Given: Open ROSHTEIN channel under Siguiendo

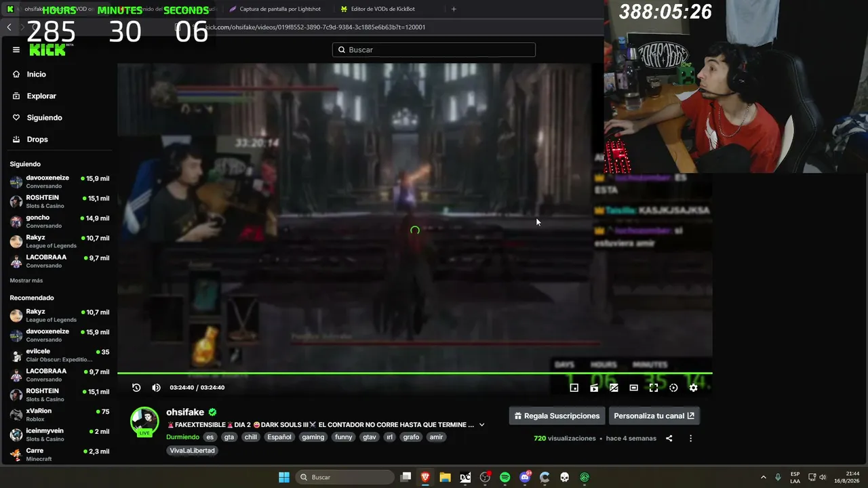Looking at the screenshot, I should 60,201.
